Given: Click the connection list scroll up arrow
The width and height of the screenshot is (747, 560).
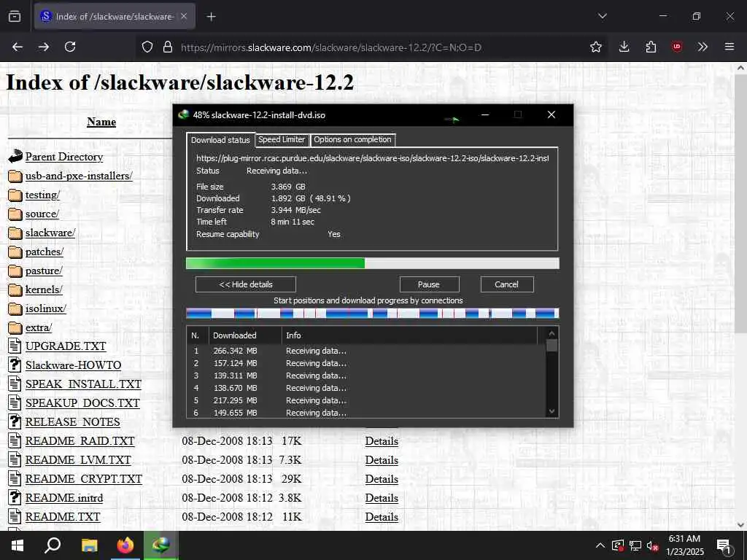Looking at the screenshot, I should pyautogui.click(x=551, y=333).
